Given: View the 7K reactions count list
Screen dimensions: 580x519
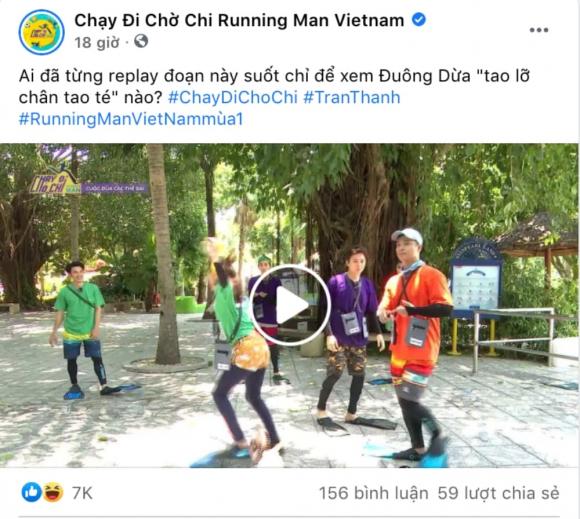Looking at the screenshot, I should tap(82, 493).
